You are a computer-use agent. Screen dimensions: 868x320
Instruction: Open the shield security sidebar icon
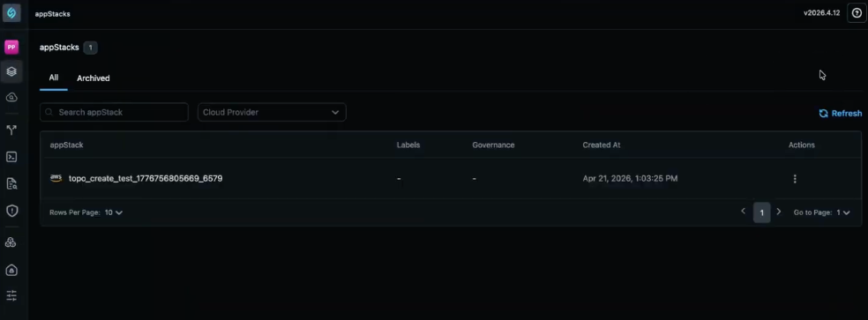[x=11, y=211]
